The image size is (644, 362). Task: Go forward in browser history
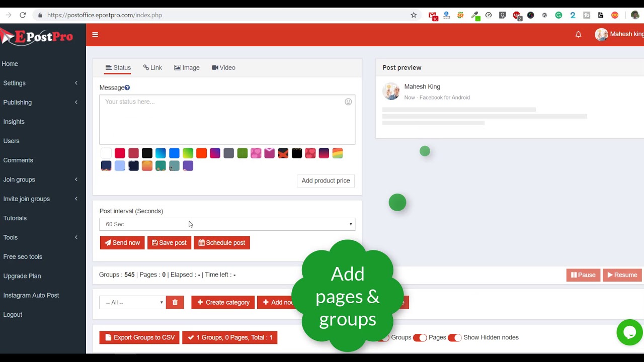(x=8, y=15)
